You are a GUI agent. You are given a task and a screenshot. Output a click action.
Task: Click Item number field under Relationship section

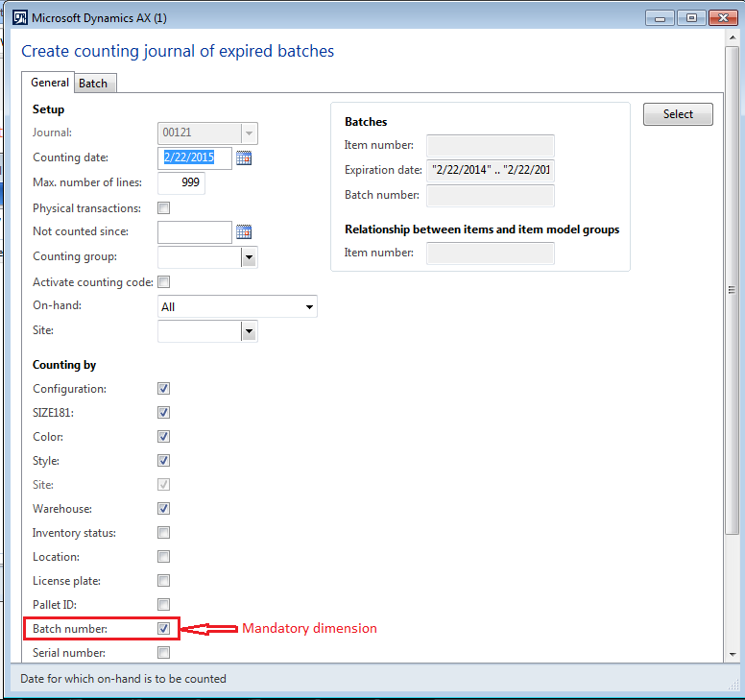click(x=491, y=253)
